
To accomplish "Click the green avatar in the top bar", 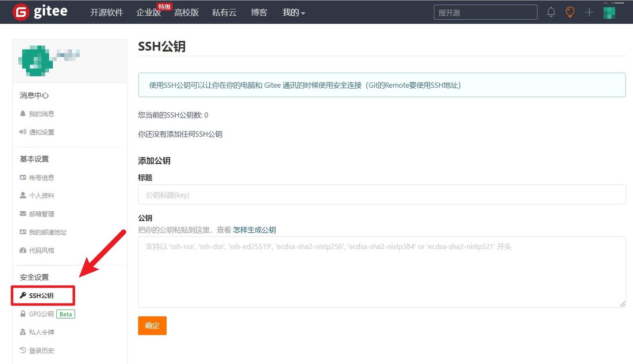I will pyautogui.click(x=609, y=12).
